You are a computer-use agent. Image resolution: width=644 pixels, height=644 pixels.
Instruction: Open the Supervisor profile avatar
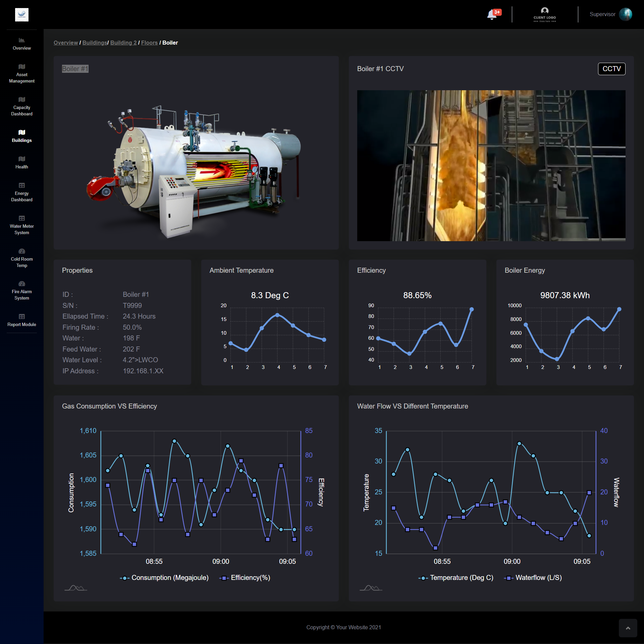[626, 14]
